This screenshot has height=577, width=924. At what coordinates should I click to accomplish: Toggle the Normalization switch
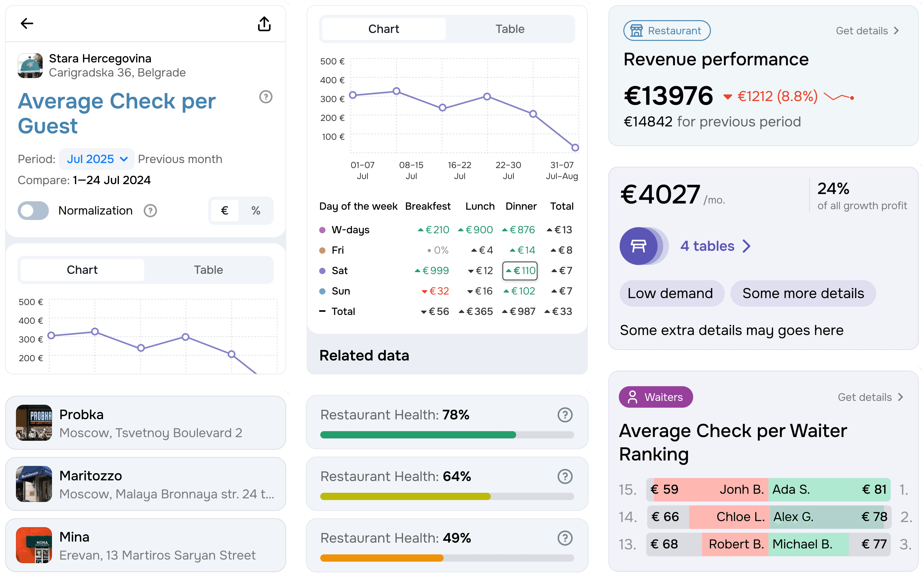(33, 211)
